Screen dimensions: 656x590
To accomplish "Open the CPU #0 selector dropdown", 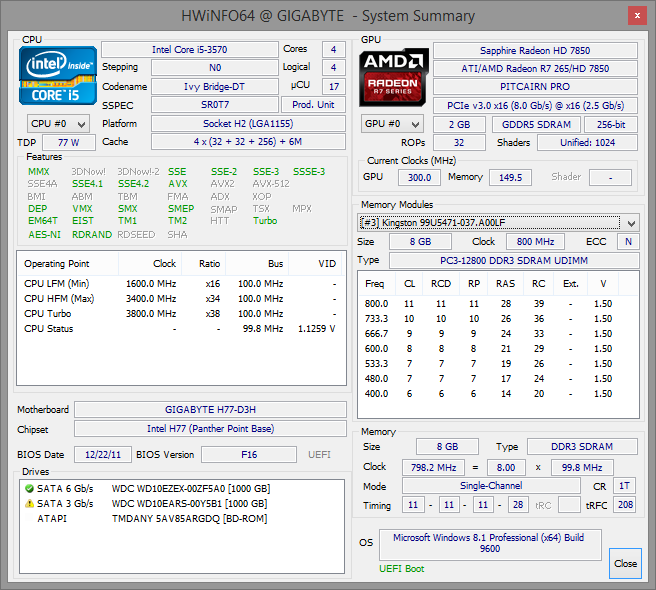I will [58, 124].
